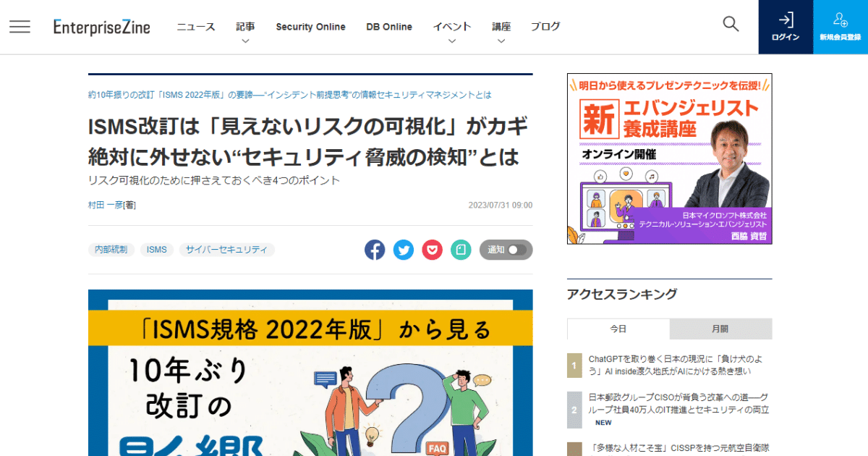Open the hamburger menu icon
Screen dimensions: 868x456
point(20,27)
